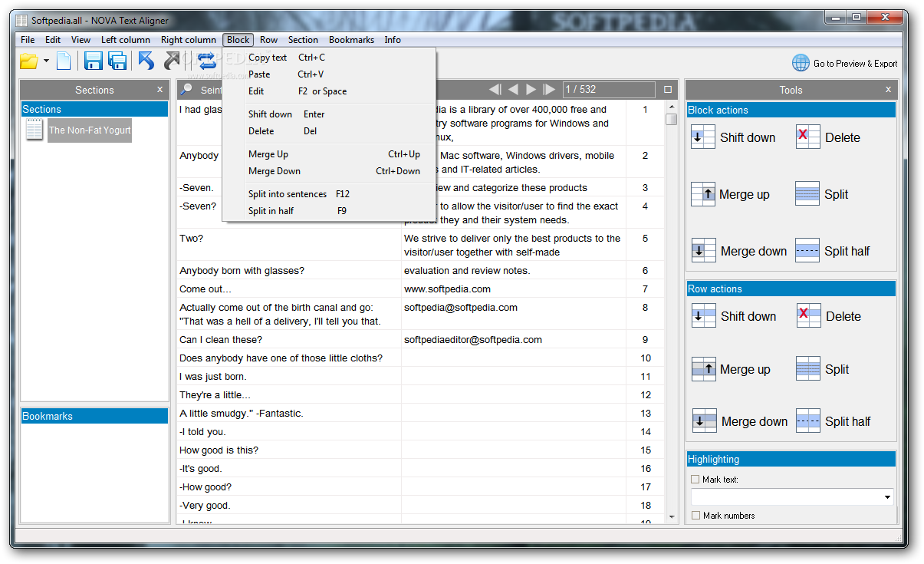This screenshot has width=924, height=564.
Task: Enable the Mark numbers checkbox
Action: coord(695,516)
